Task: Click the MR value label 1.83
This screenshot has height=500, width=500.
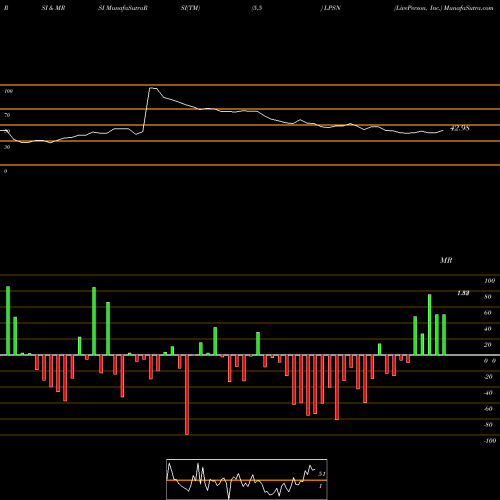Action: (463, 293)
